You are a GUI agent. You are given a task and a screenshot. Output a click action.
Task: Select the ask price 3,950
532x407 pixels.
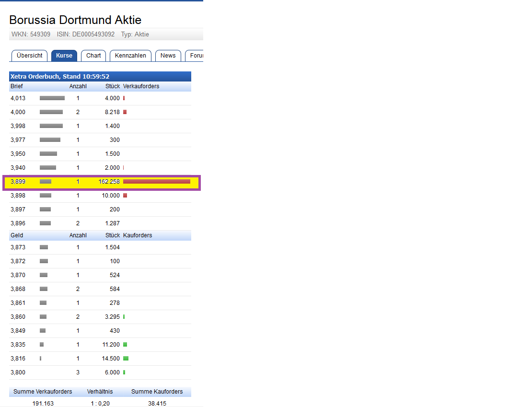click(18, 154)
